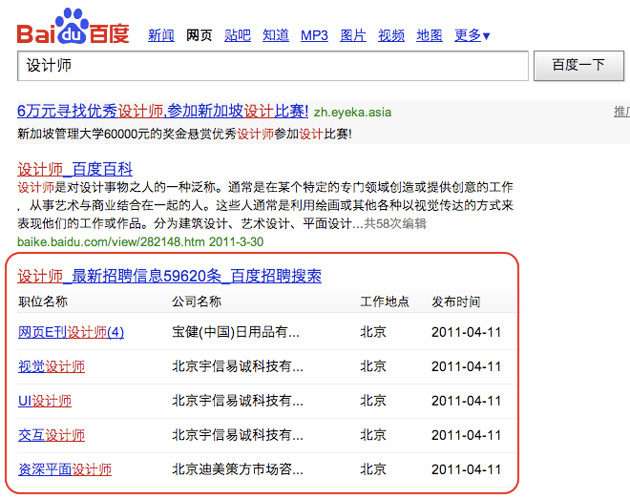Image resolution: width=630 pixels, height=499 pixels.
Task: Open the MP3 search tab
Action: click(314, 35)
